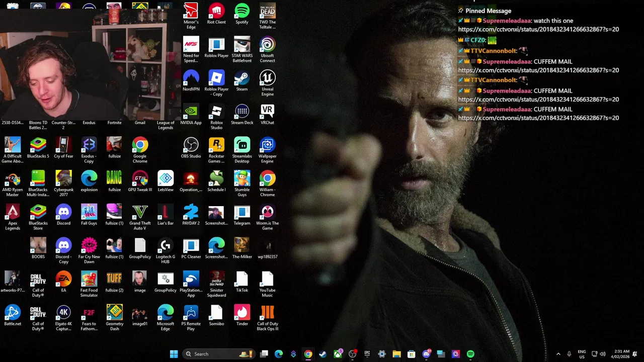Open Call of Duty Black Ops III
Image resolution: width=644 pixels, height=362 pixels.
click(x=267, y=318)
